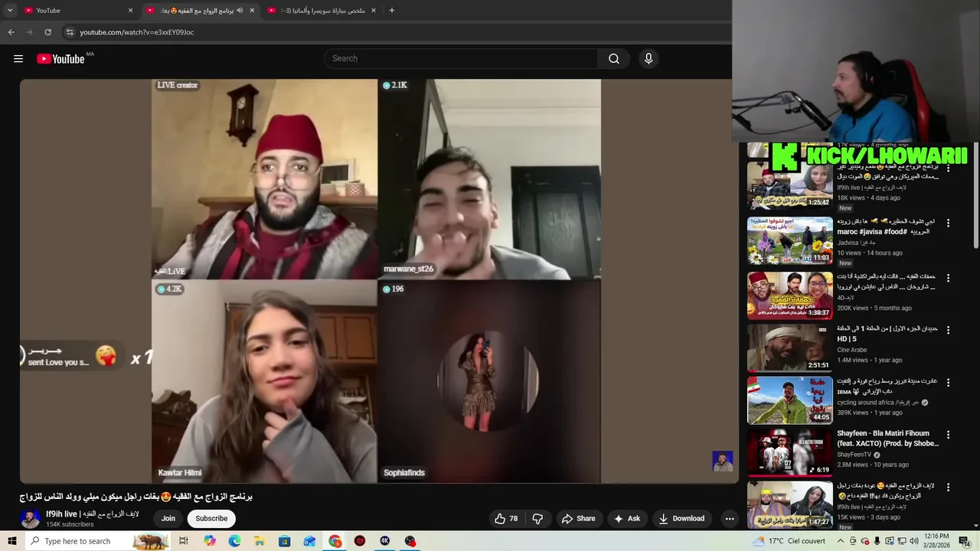Image resolution: width=980 pixels, height=551 pixels.
Task: View site information icon in address bar
Action: [70, 32]
